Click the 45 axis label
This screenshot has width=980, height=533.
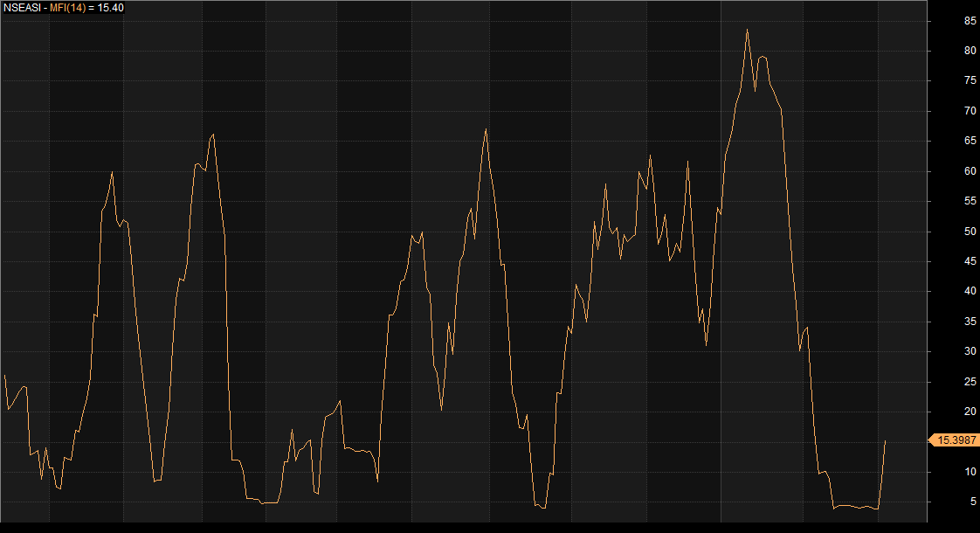point(970,261)
